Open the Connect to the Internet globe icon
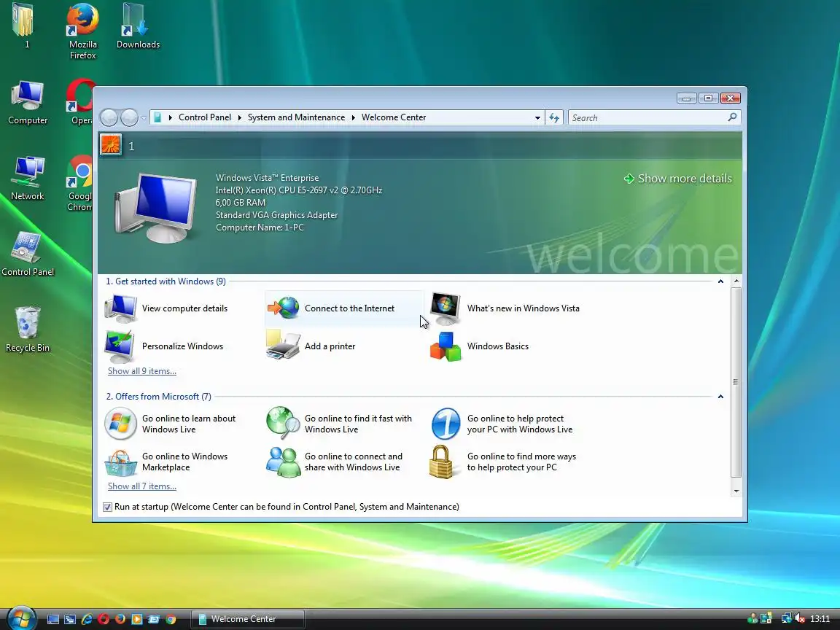The image size is (840, 630). (284, 308)
